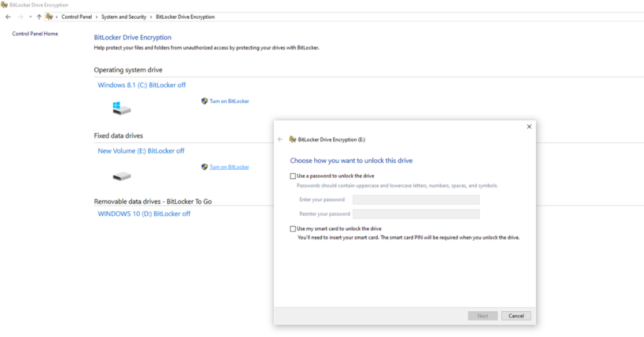Click the Forward arrow in the navigation bar
This screenshot has height=337, width=644.
[x=20, y=17]
